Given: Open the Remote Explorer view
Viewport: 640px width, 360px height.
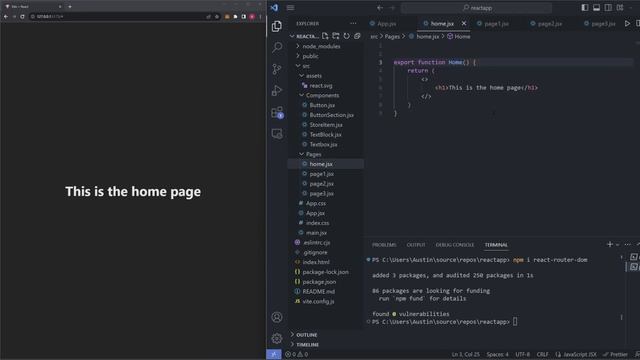Looking at the screenshot, I should click(x=277, y=133).
